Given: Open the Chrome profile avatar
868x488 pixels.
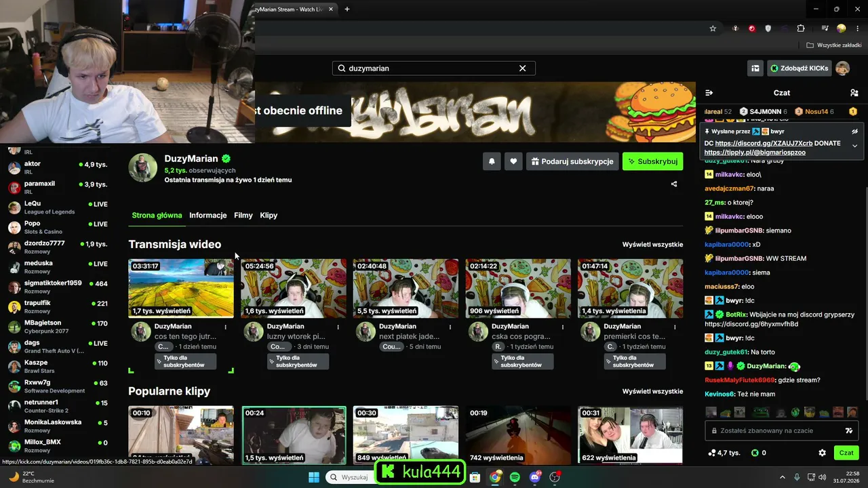Looking at the screenshot, I should point(842,28).
